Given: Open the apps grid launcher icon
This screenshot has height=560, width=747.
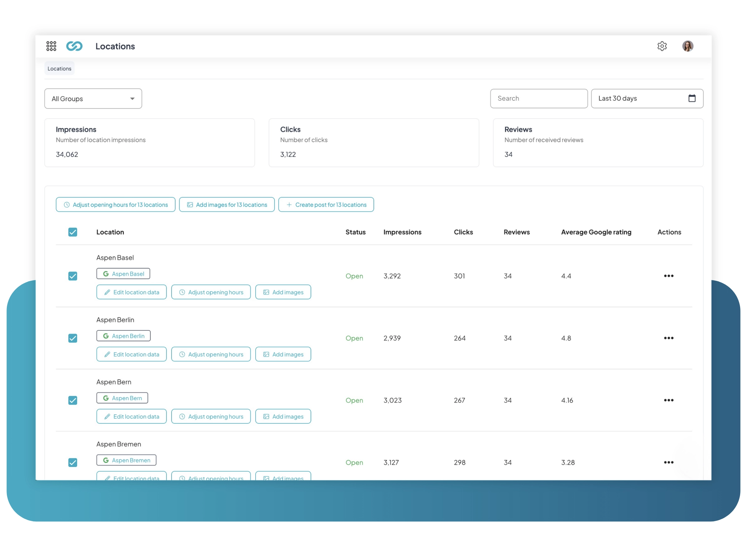Looking at the screenshot, I should [x=51, y=46].
